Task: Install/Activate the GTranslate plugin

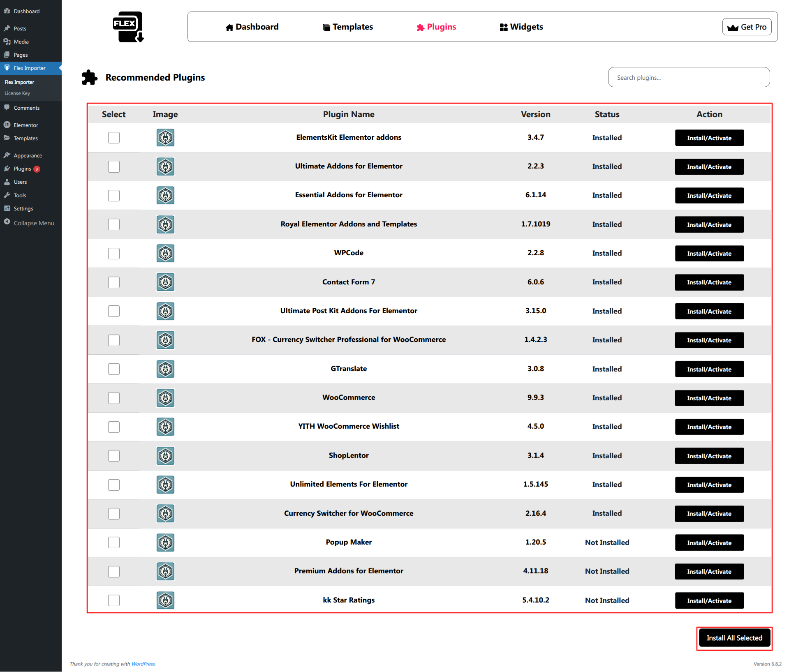Action: [709, 369]
